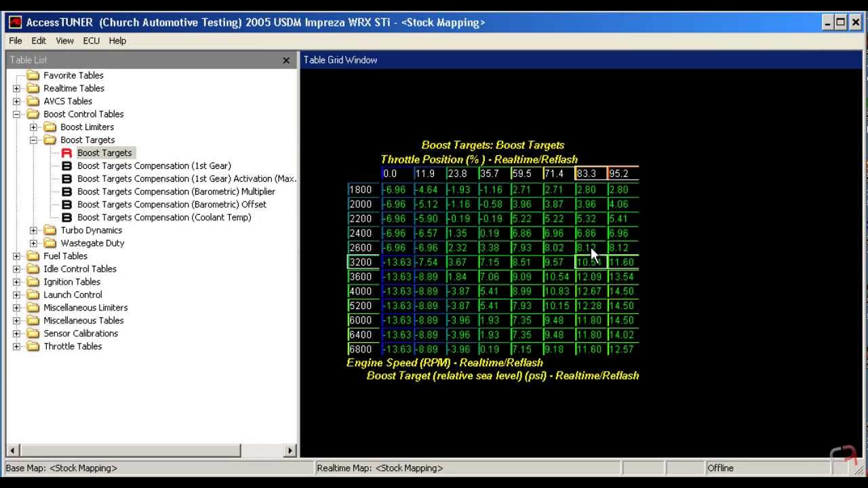Click the Favorite Tables folder icon
Viewport: 868px width, 488px height.
pyautogui.click(x=33, y=75)
